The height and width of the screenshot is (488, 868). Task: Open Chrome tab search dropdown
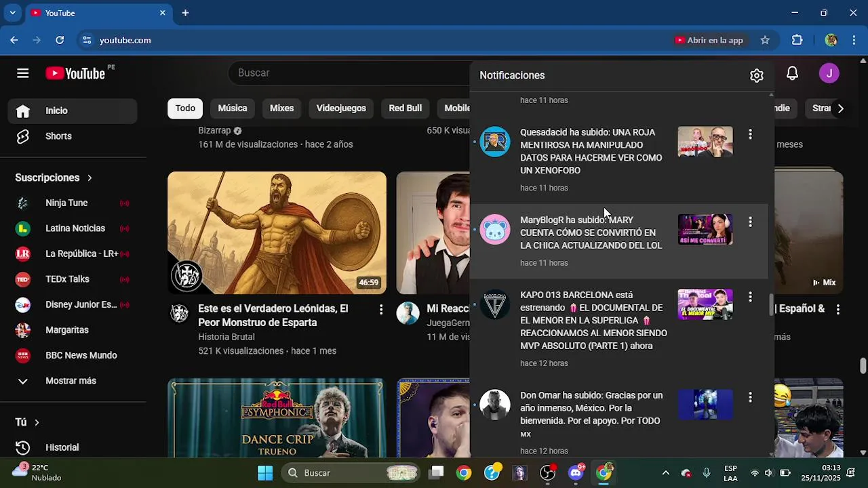click(x=12, y=13)
